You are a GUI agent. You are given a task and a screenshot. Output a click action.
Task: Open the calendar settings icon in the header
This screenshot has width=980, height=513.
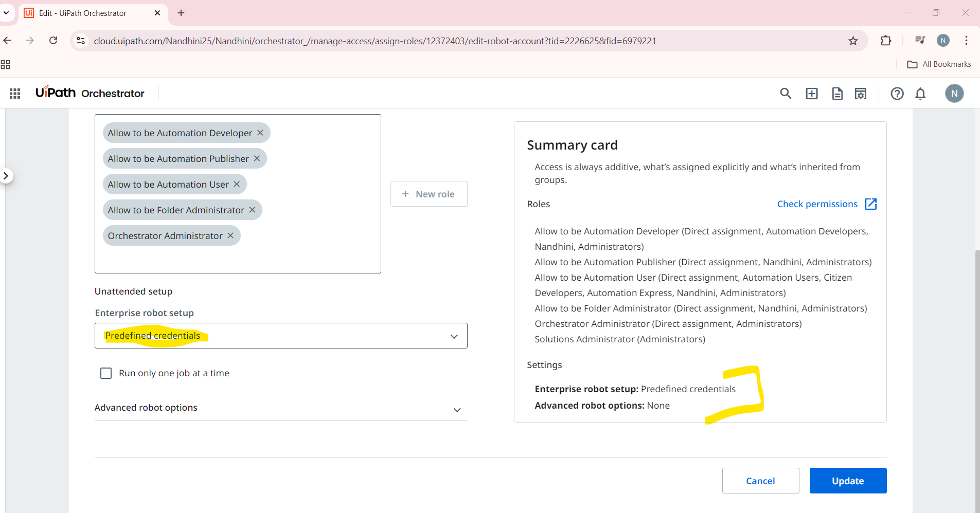pyautogui.click(x=861, y=93)
